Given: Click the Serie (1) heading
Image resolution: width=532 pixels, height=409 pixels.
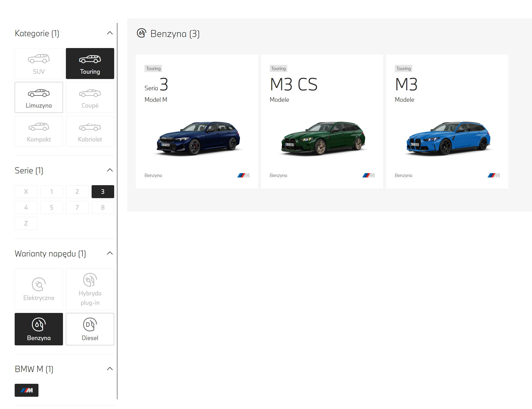Looking at the screenshot, I should (x=29, y=170).
